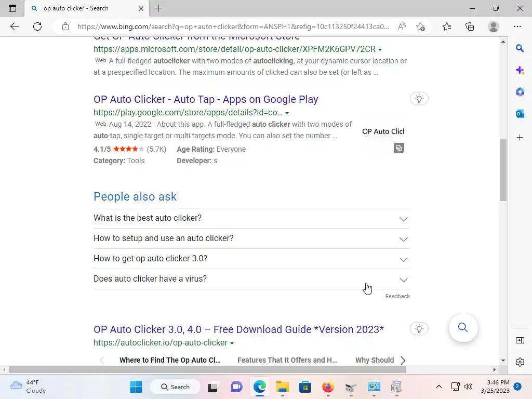Open the weather widget showing 44°F Cloudy
Screen dimensions: 532x399
tap(28, 387)
